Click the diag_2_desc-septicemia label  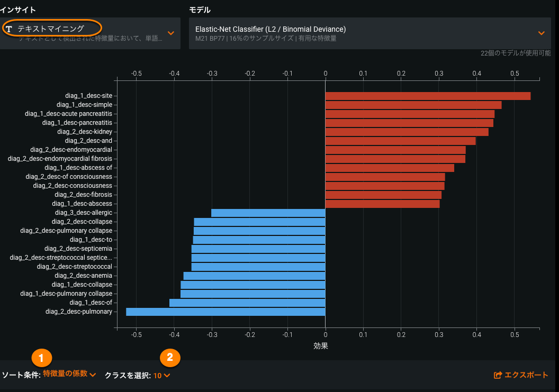(78, 249)
